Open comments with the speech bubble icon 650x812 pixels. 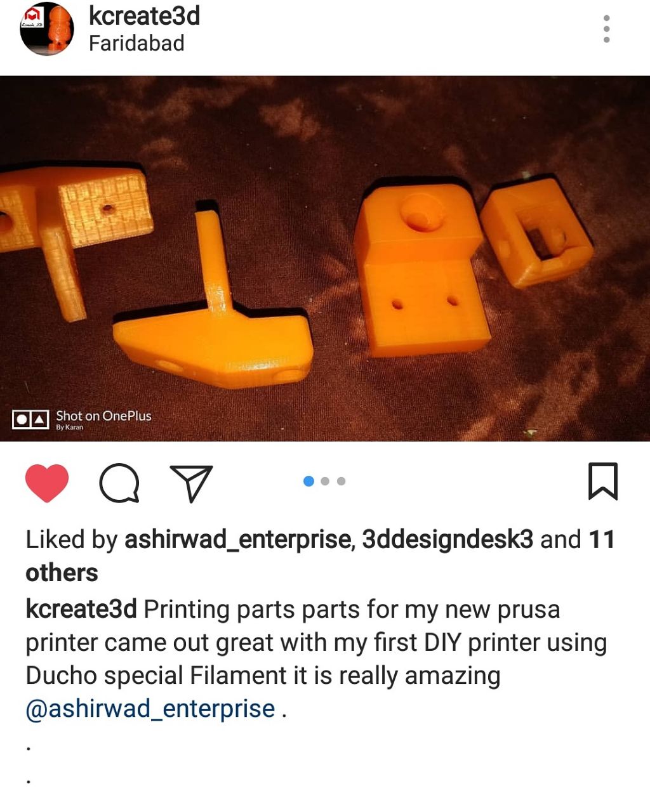point(119,483)
